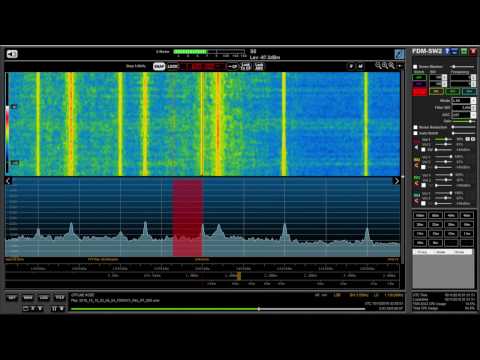Click the cyan-outlined button in the receiver row
Viewport: 480px width, 360px height.
click(469, 91)
